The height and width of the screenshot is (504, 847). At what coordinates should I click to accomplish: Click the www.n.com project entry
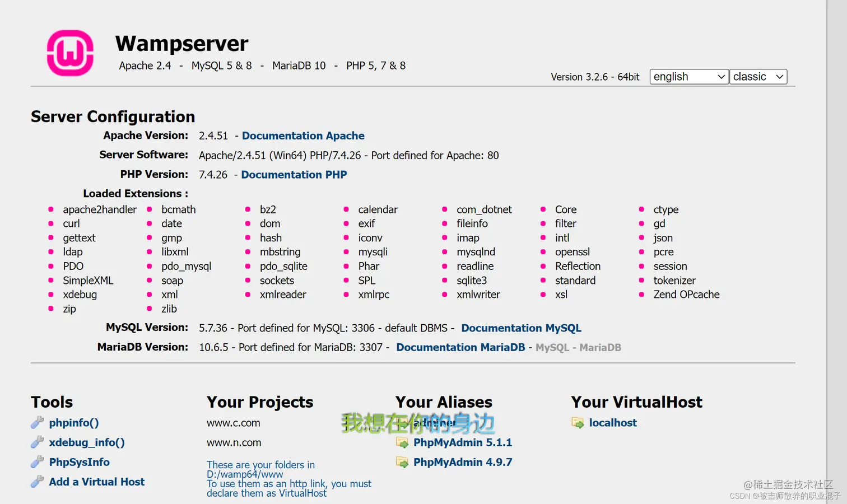pyautogui.click(x=234, y=442)
